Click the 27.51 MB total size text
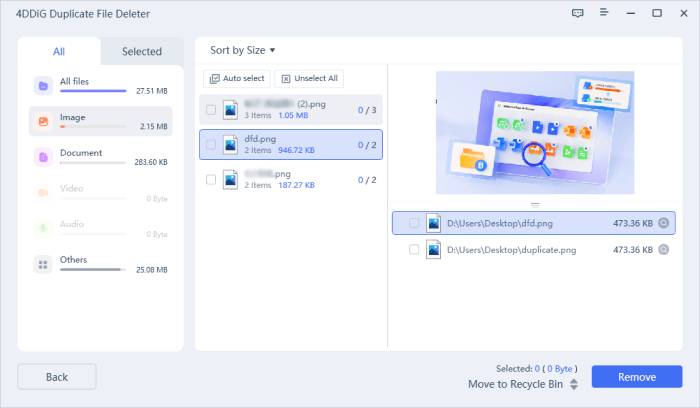 point(152,91)
